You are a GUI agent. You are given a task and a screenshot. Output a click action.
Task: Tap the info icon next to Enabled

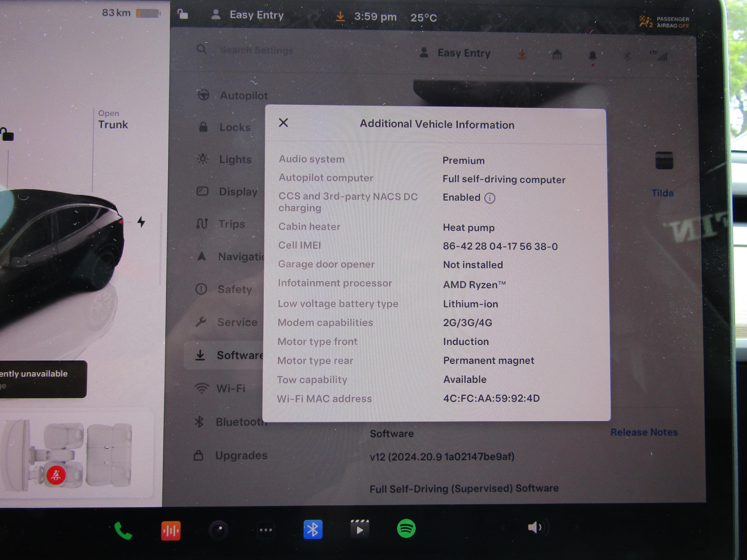click(490, 198)
